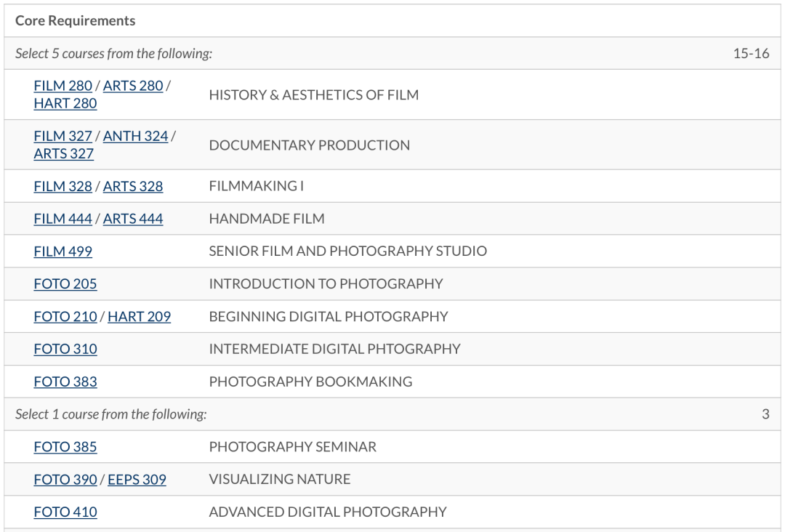
Task: Open FILM 328 Filmmaking I link
Action: coord(63,186)
